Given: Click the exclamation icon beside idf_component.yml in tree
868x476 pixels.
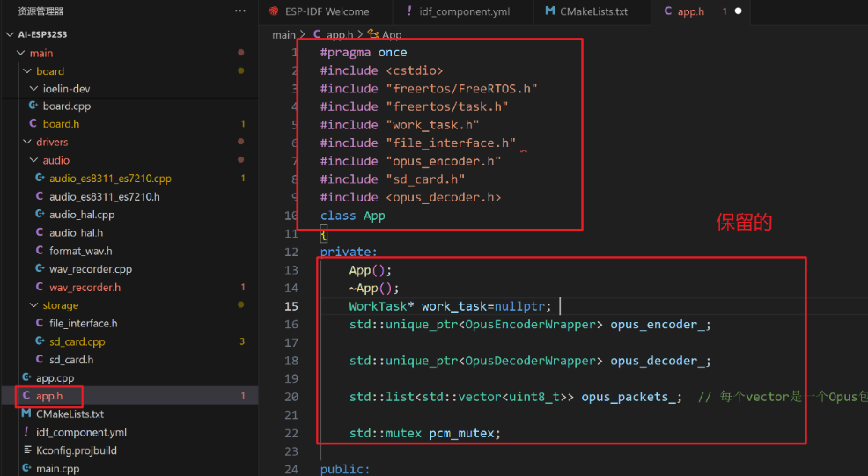Looking at the screenshot, I should pyautogui.click(x=26, y=432).
